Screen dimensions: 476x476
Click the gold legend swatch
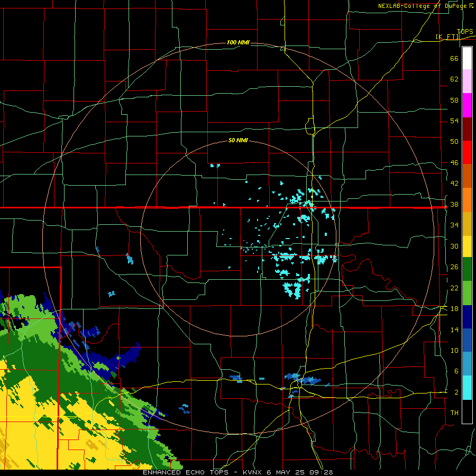pyautogui.click(x=467, y=224)
